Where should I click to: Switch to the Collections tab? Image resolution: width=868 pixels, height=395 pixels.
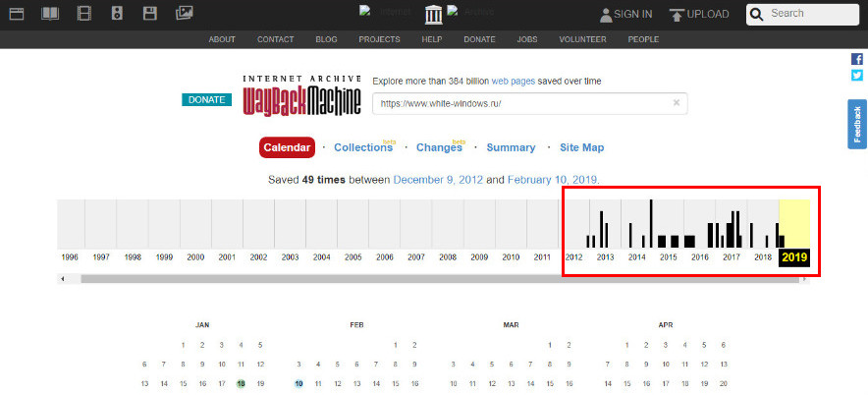pyautogui.click(x=363, y=147)
